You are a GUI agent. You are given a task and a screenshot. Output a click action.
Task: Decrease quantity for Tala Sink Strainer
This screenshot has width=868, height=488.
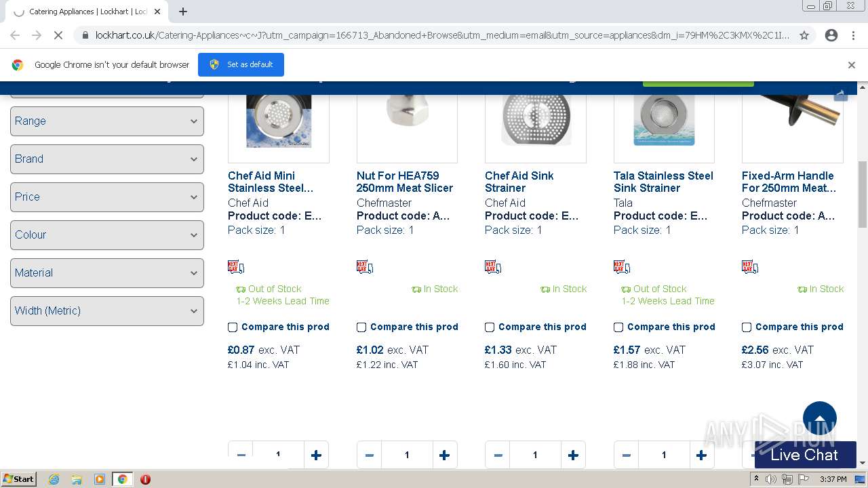626,455
